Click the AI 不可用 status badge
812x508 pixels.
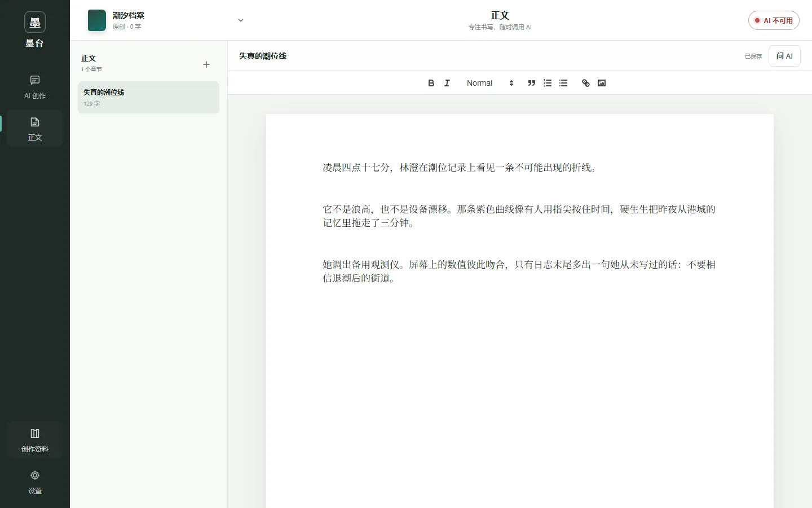click(774, 20)
